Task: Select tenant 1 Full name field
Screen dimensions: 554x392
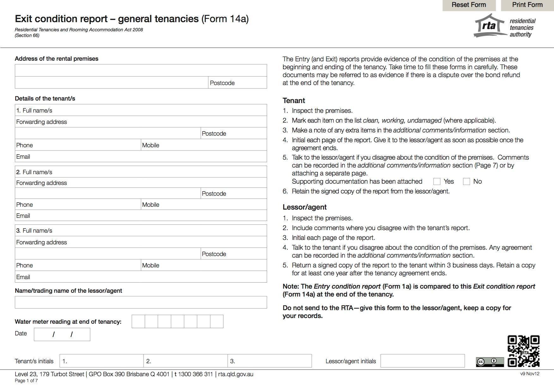Action: pos(158,110)
